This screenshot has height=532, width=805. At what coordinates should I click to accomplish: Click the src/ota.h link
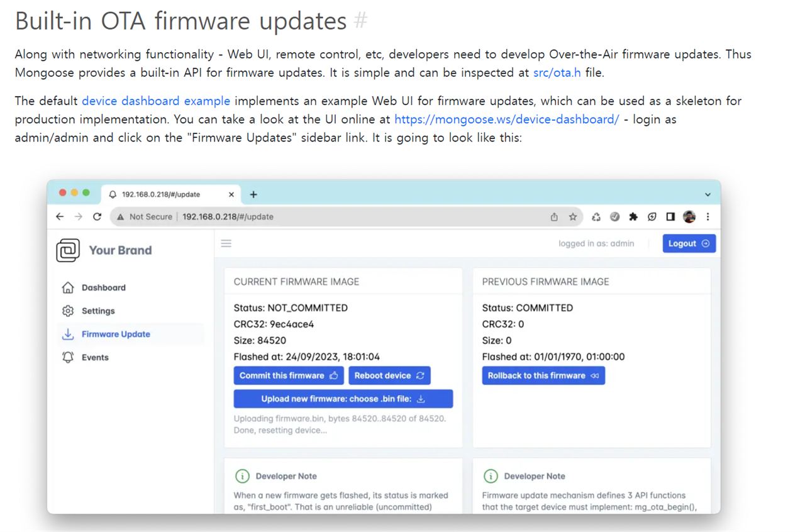[x=557, y=72]
